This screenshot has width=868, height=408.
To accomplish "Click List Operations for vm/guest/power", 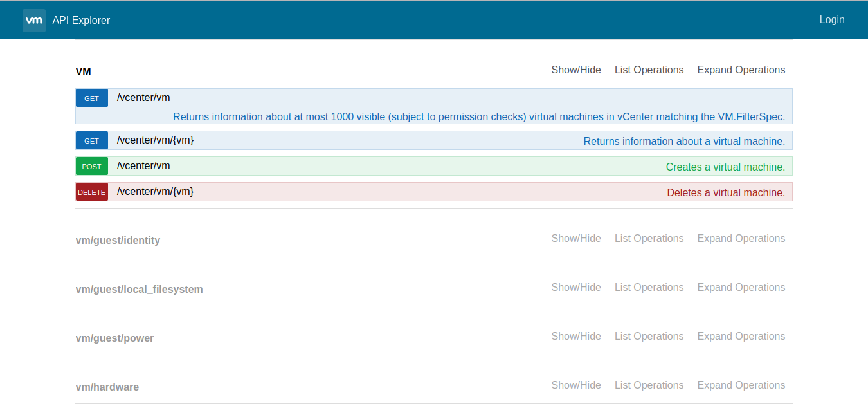I will point(649,336).
